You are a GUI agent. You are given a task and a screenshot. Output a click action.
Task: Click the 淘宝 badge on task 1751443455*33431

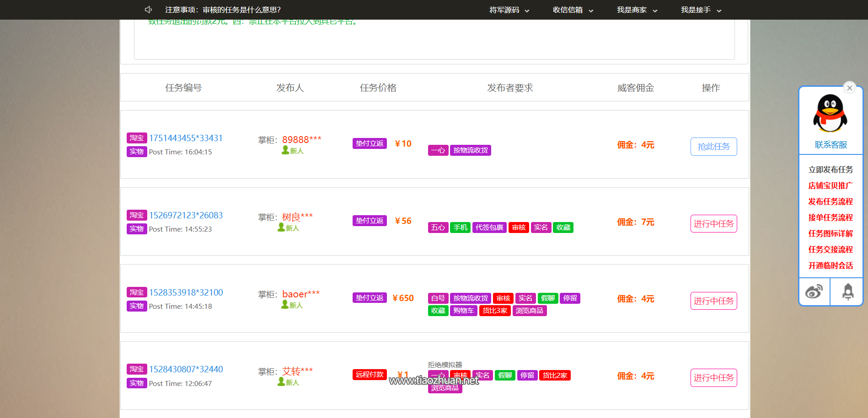click(136, 138)
